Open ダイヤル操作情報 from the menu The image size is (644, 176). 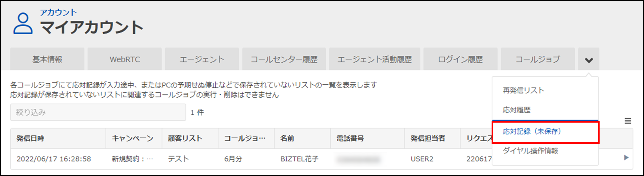(x=530, y=151)
